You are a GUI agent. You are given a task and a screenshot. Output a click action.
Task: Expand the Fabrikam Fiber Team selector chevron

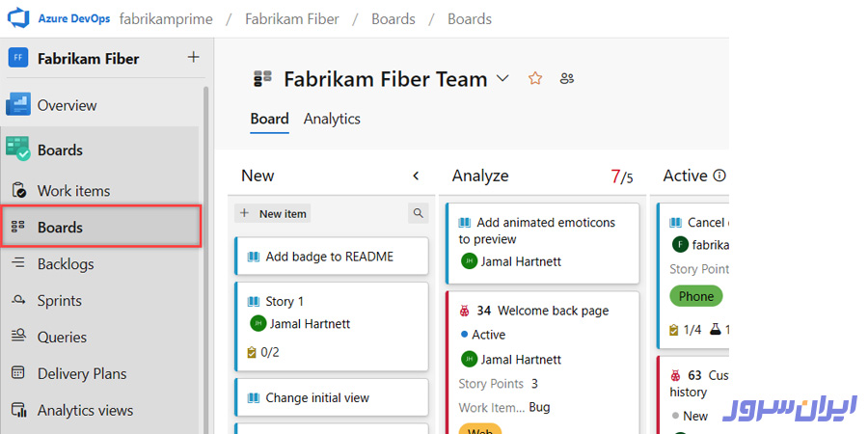click(x=502, y=79)
